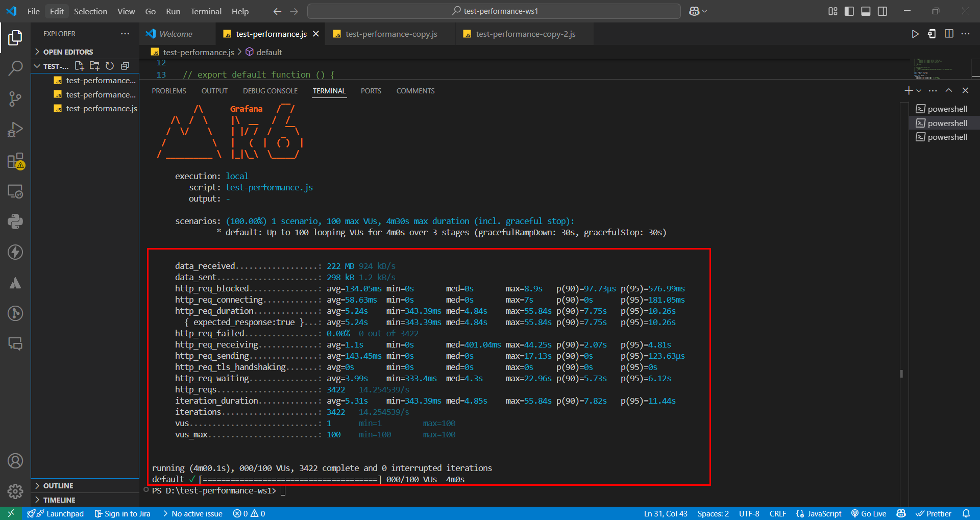Open editor more actions menu

coord(965,34)
